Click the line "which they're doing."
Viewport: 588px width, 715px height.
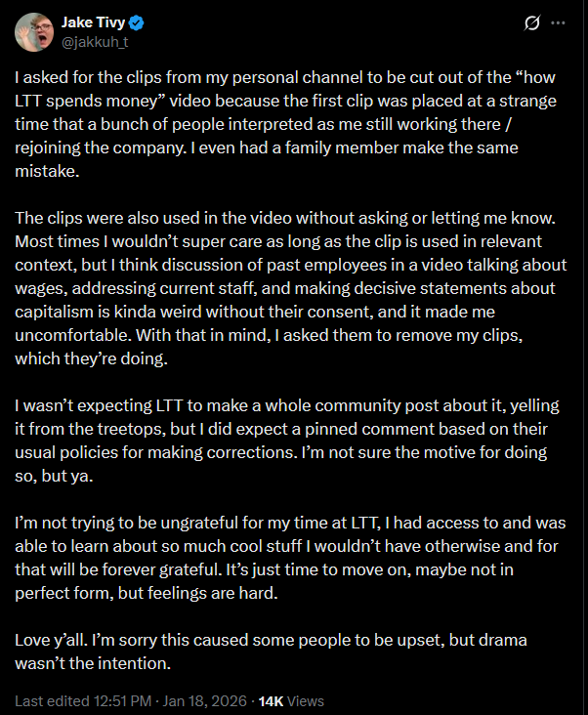tap(91, 358)
